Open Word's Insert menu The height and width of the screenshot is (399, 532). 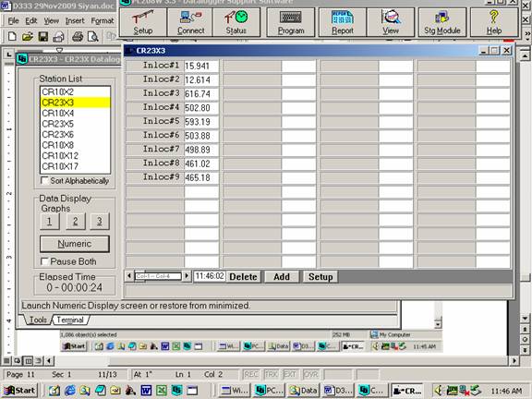tap(75, 20)
